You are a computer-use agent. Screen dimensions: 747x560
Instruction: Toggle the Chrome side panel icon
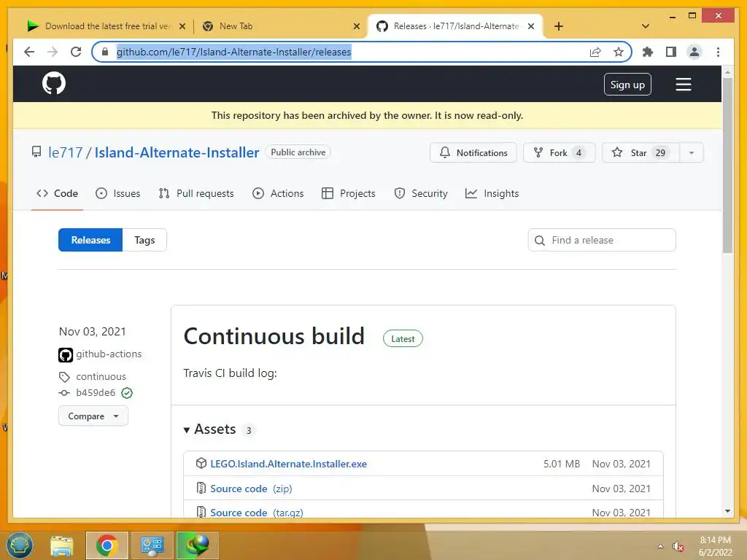[671, 52]
